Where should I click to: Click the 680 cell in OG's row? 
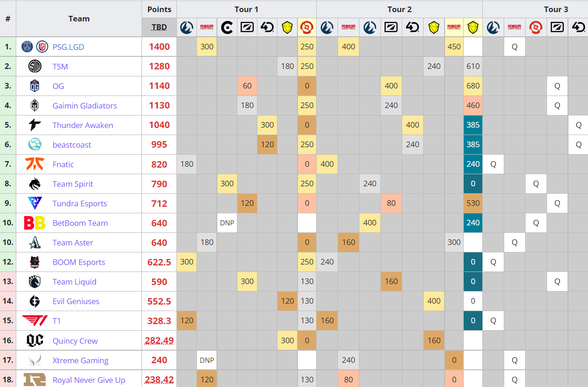pos(473,86)
